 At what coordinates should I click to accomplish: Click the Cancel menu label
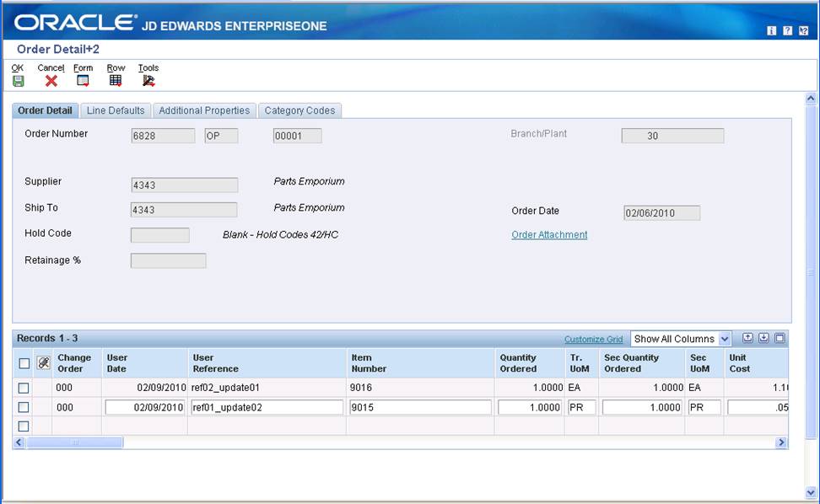51,68
